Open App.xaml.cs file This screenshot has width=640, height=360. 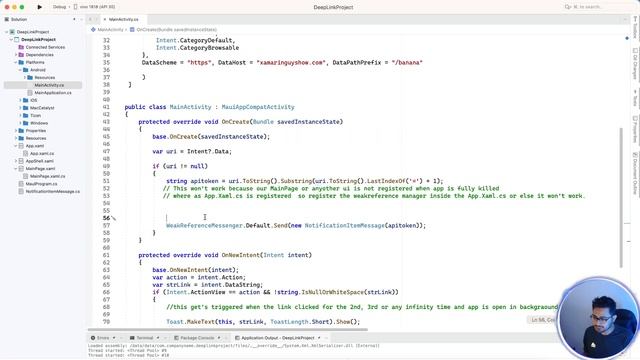tap(42, 153)
